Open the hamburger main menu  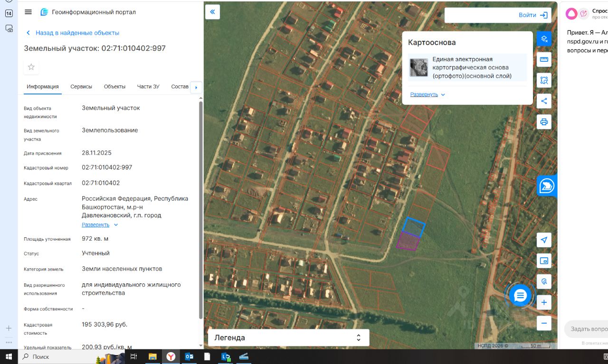[x=28, y=12]
